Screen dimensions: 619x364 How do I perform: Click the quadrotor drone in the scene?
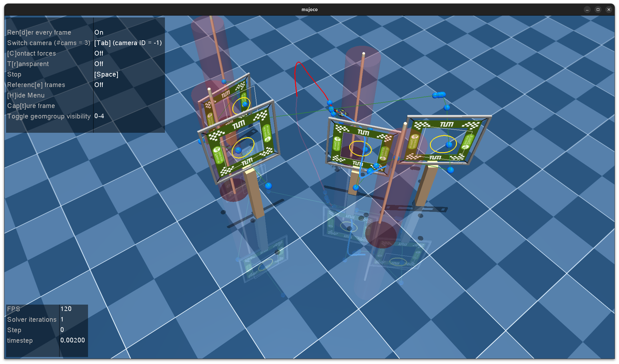[341, 112]
